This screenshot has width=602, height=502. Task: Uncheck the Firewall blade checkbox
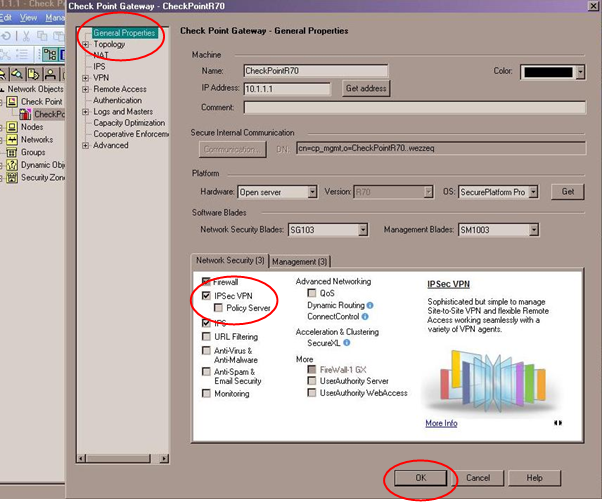tap(206, 282)
